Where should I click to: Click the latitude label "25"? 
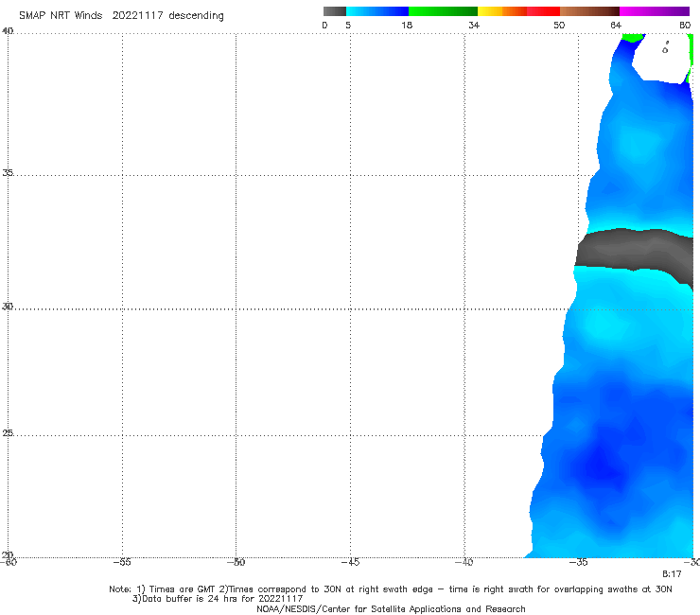[8, 432]
